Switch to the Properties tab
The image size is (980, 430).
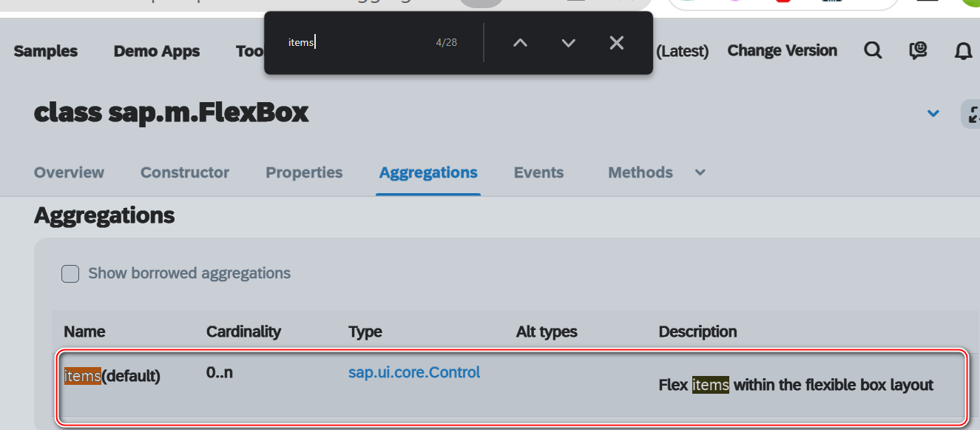click(x=304, y=172)
